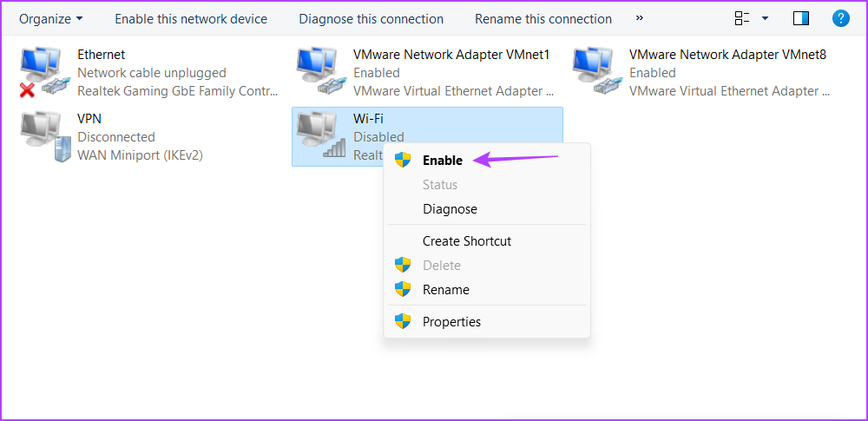This screenshot has height=421, width=868.
Task: Click Enable this network device
Action: coord(191,19)
